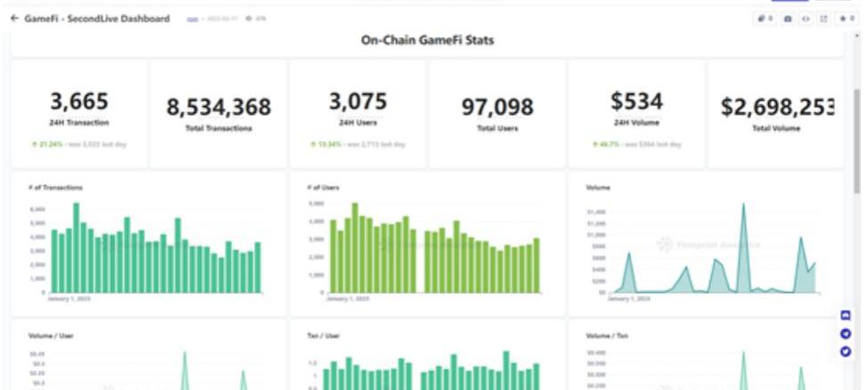The image size is (868, 390).
Task: Enter fullscreen with the expand icon
Action: [x=823, y=19]
